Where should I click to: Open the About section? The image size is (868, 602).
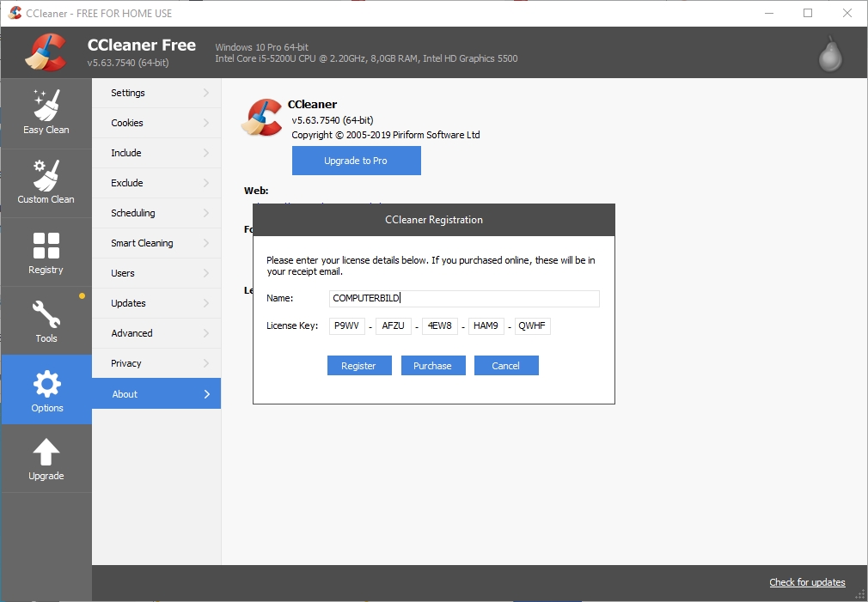tap(125, 393)
